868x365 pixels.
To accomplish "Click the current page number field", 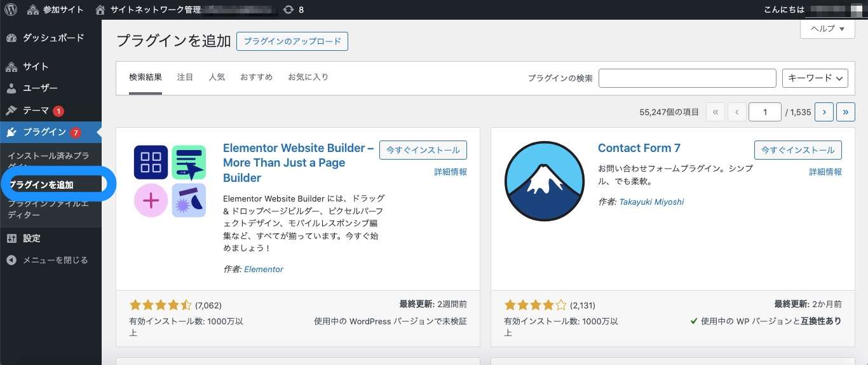I will coord(765,112).
